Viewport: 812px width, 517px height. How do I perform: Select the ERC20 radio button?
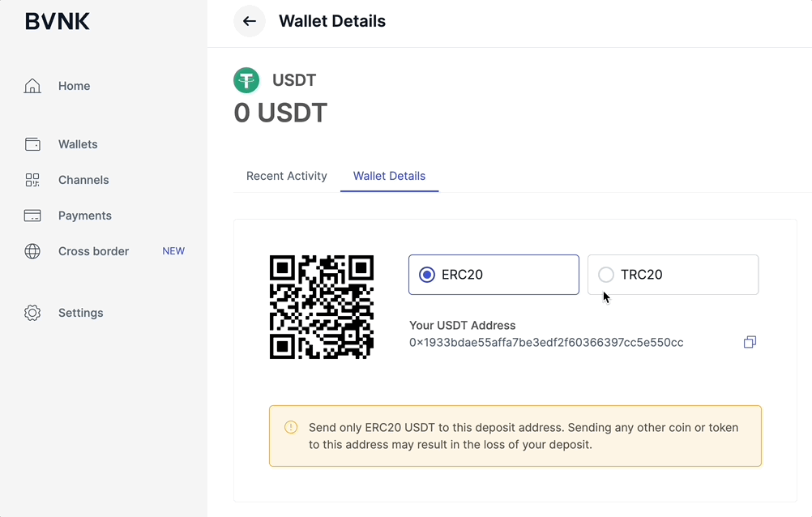(427, 275)
